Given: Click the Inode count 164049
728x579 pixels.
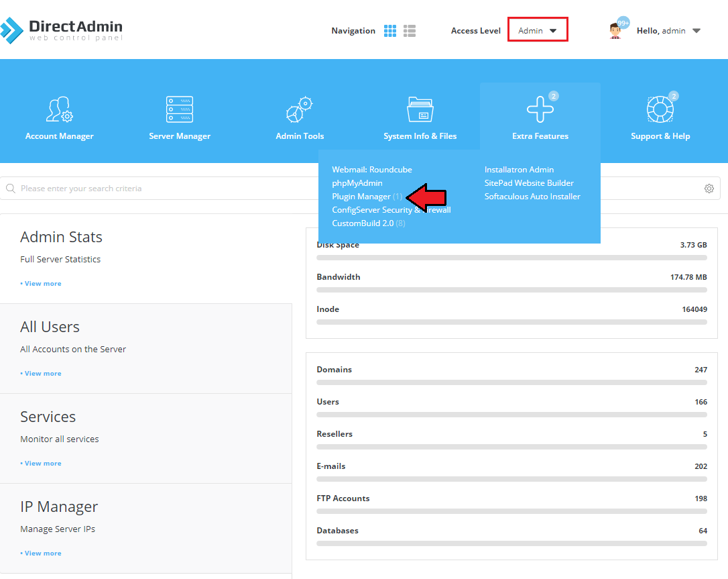Looking at the screenshot, I should [694, 309].
